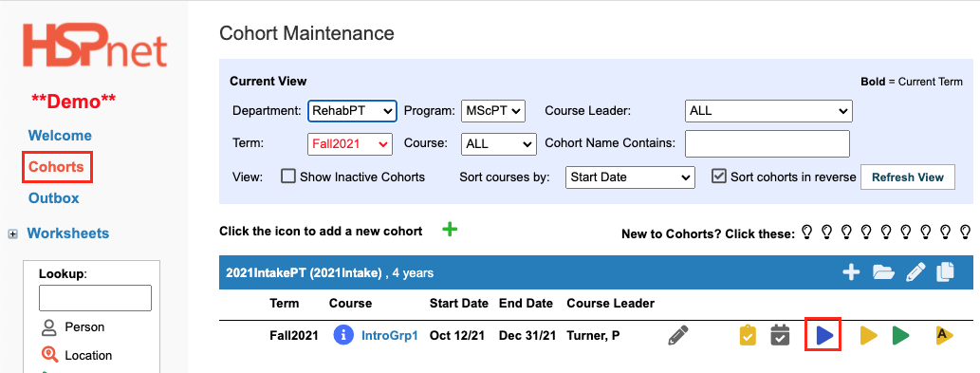Open the folder icon in cohort header
Viewport: 980px width, 373px height.
[x=883, y=272]
